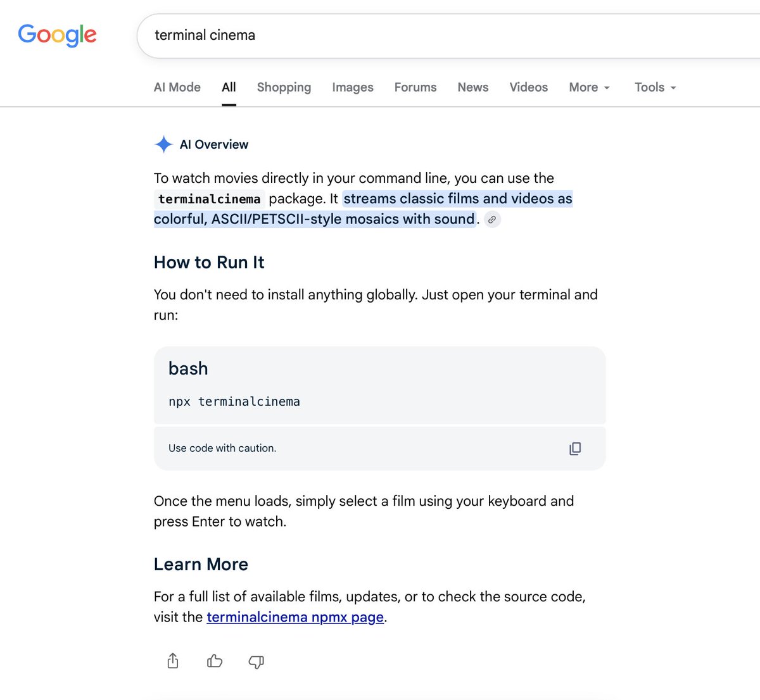Open the terminalcinema npmx page link

click(x=295, y=617)
